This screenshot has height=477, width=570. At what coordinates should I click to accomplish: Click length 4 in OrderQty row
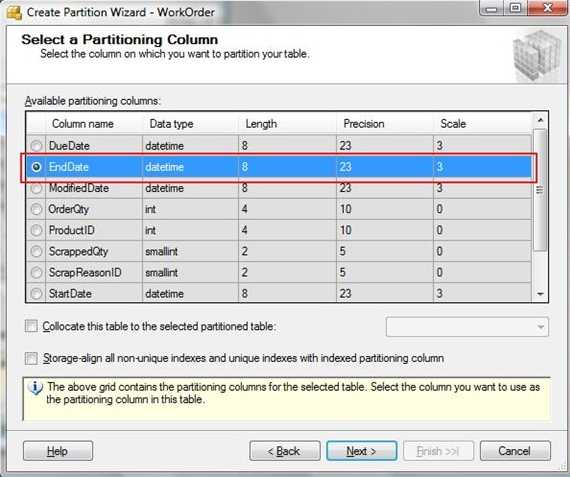[x=287, y=209]
